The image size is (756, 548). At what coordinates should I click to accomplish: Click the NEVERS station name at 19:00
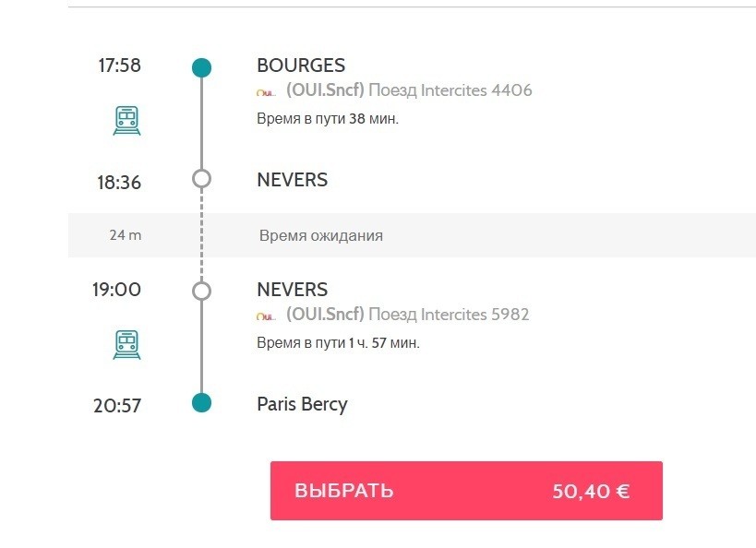pyautogui.click(x=292, y=290)
